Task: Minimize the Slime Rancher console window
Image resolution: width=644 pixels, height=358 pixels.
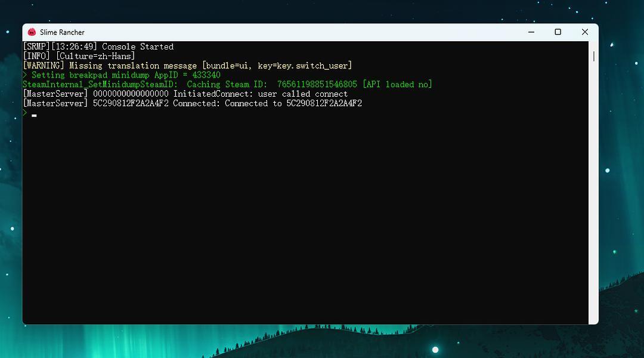Action: (x=531, y=32)
